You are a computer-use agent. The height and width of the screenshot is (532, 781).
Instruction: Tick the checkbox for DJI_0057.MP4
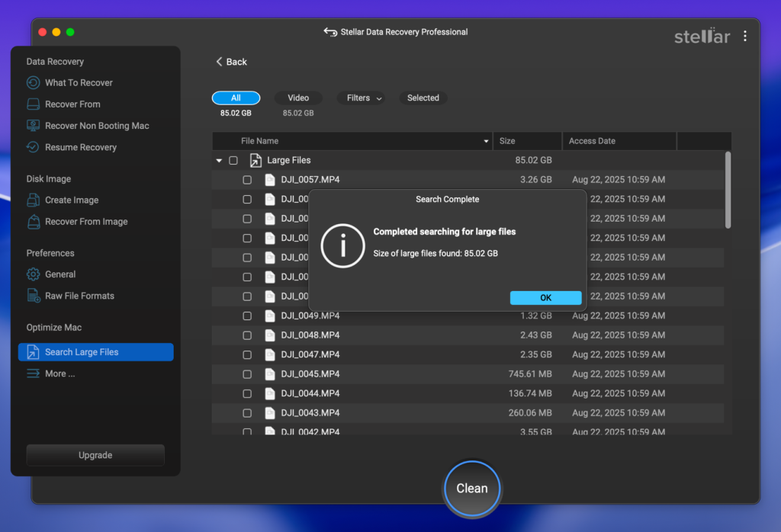pos(247,180)
